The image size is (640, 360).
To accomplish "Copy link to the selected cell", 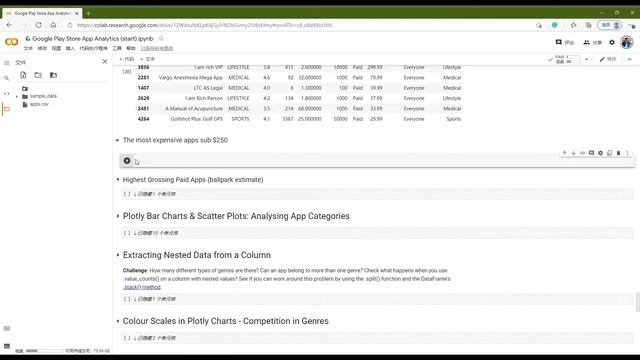I will tap(582, 153).
